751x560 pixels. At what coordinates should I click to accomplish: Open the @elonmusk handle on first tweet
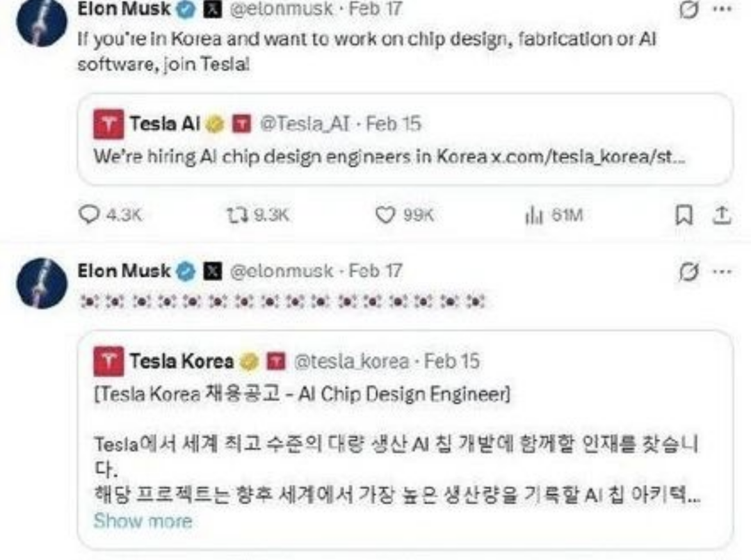(282, 9)
